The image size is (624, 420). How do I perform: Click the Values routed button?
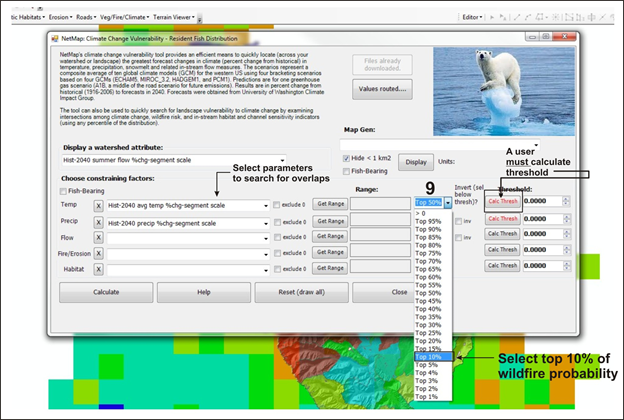pyautogui.click(x=381, y=89)
